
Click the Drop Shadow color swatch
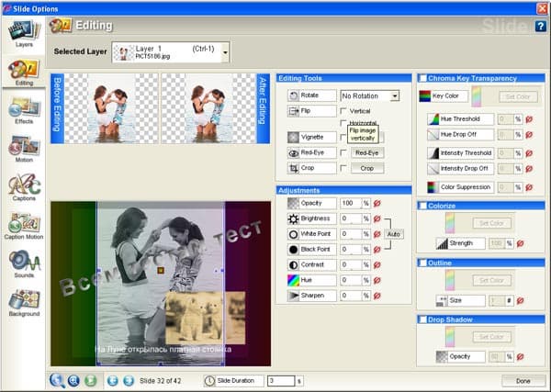click(x=450, y=337)
